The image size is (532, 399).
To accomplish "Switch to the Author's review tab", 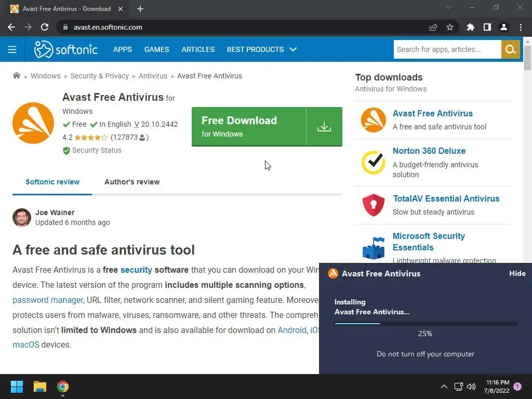I will tap(132, 182).
